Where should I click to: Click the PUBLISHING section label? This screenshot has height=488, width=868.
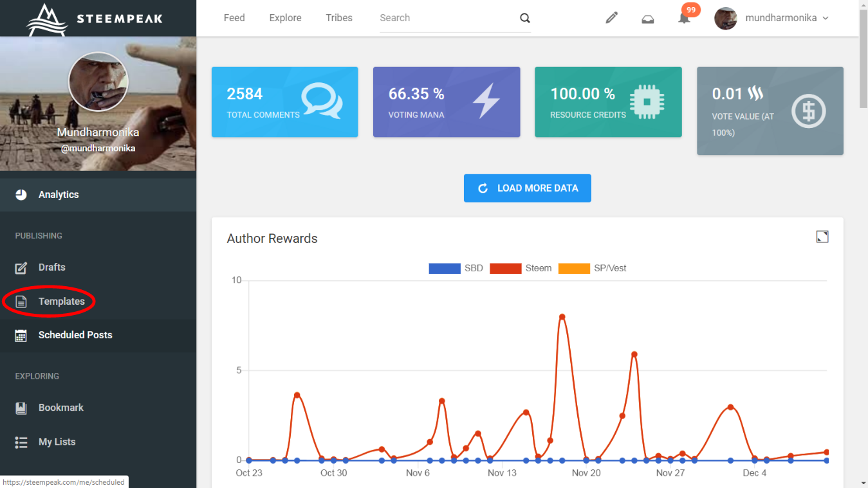click(x=39, y=236)
